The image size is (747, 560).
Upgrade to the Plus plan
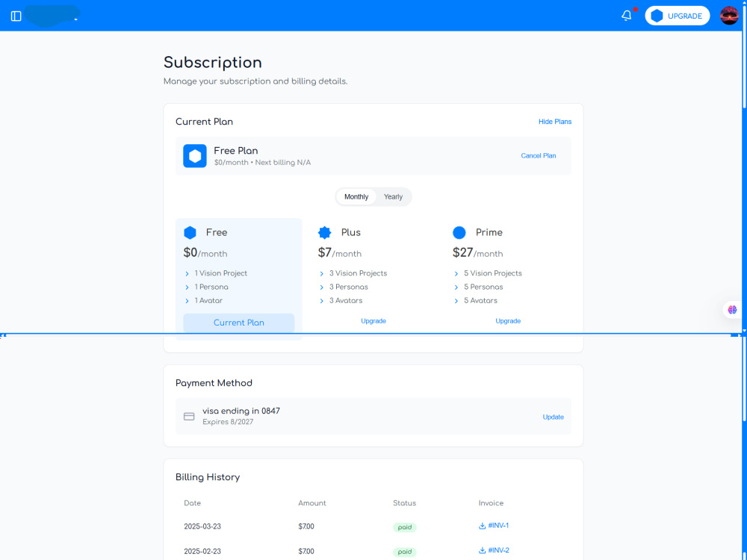[x=373, y=321]
